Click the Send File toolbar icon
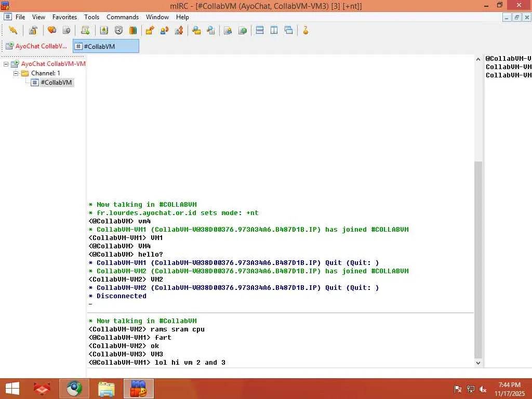532x399 pixels. [150, 30]
